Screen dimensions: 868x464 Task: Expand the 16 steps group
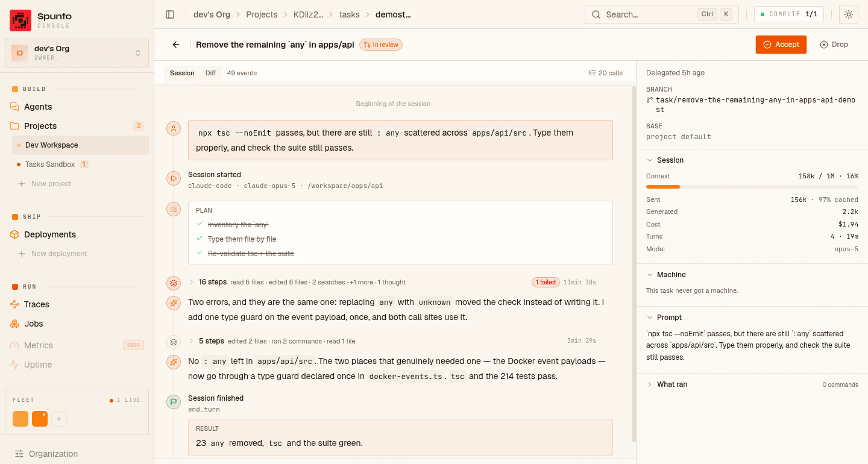point(192,282)
